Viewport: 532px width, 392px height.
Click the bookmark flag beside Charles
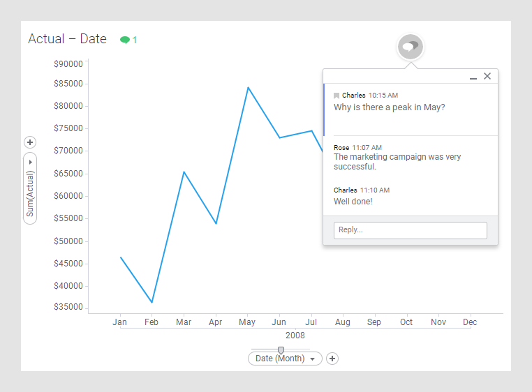pyautogui.click(x=337, y=96)
